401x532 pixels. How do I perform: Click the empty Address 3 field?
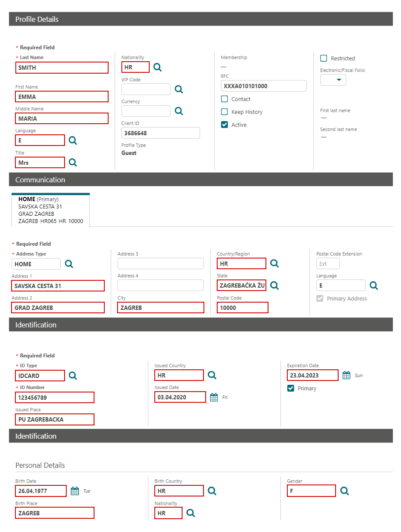pos(161,263)
